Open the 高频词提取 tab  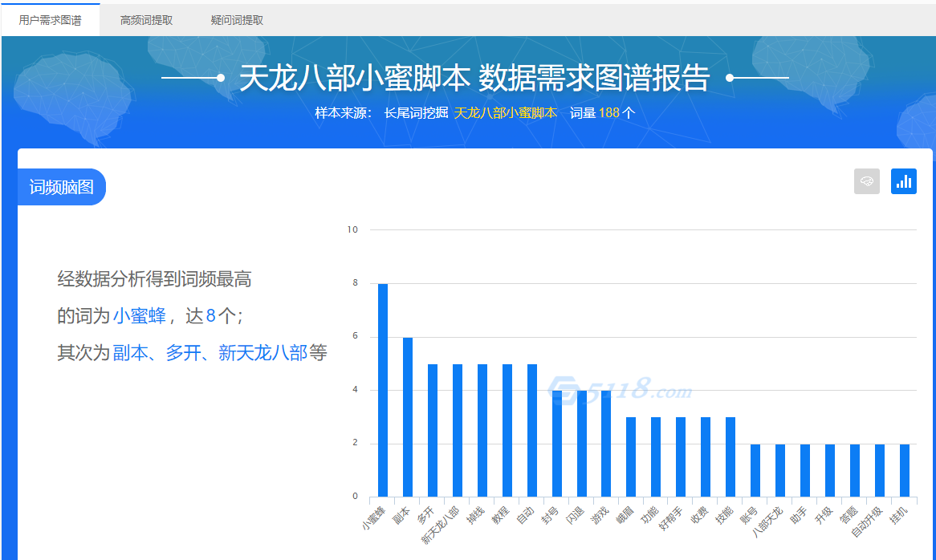point(146,20)
